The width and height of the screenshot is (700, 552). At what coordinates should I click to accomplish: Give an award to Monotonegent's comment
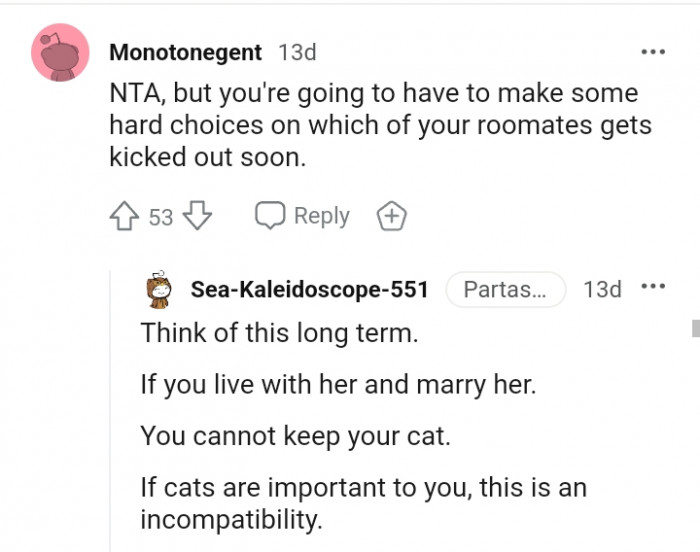[390, 216]
